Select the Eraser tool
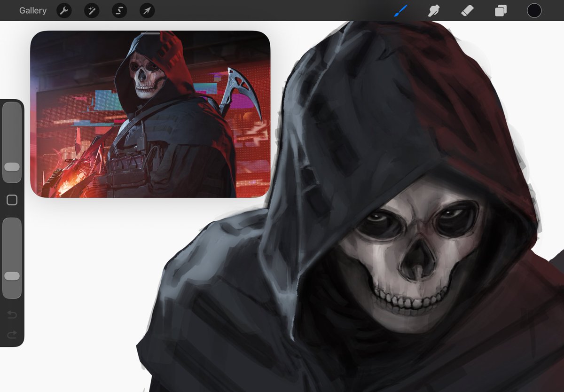 point(467,10)
